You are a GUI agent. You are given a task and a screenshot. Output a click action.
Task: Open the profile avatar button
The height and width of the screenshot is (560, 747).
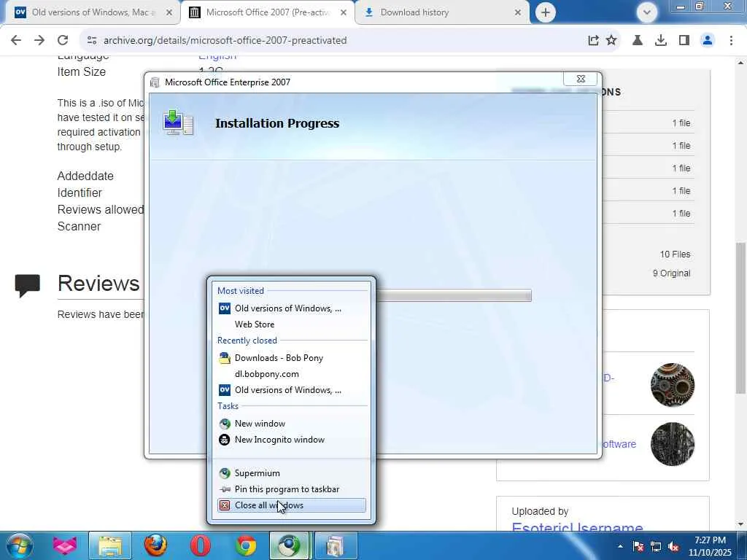[708, 41]
